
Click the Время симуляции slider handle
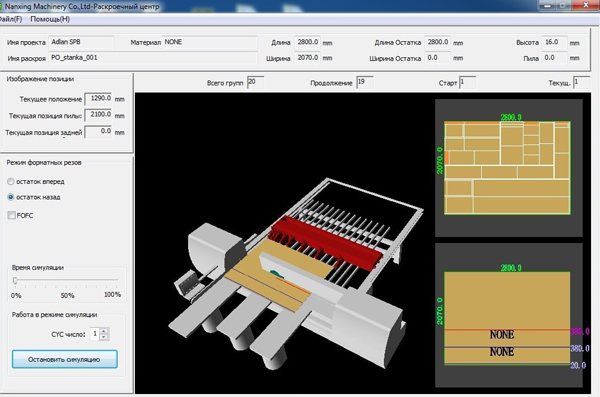[15, 281]
